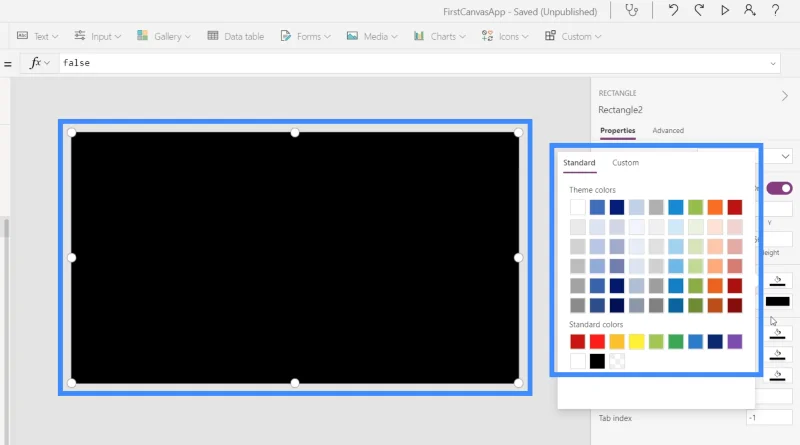The image size is (800, 445).
Task: Expand the formula bar chevron
Action: tap(773, 64)
